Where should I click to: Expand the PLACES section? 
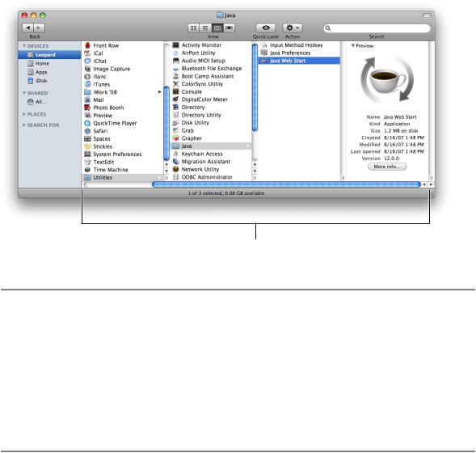[x=24, y=114]
